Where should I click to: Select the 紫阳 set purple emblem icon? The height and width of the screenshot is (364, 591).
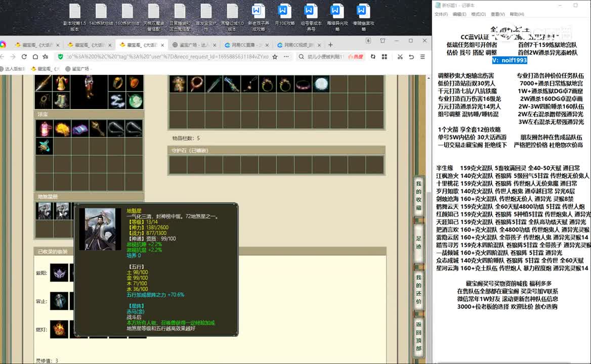pos(59,273)
